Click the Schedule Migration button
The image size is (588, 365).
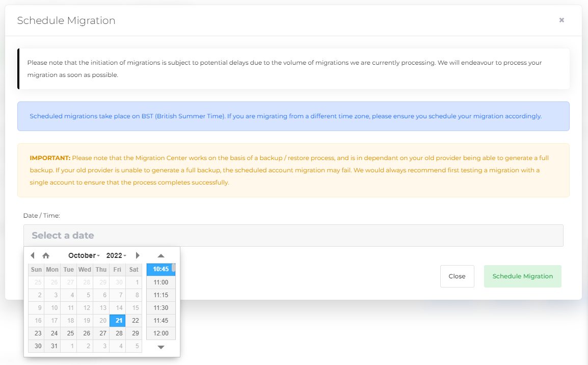522,276
